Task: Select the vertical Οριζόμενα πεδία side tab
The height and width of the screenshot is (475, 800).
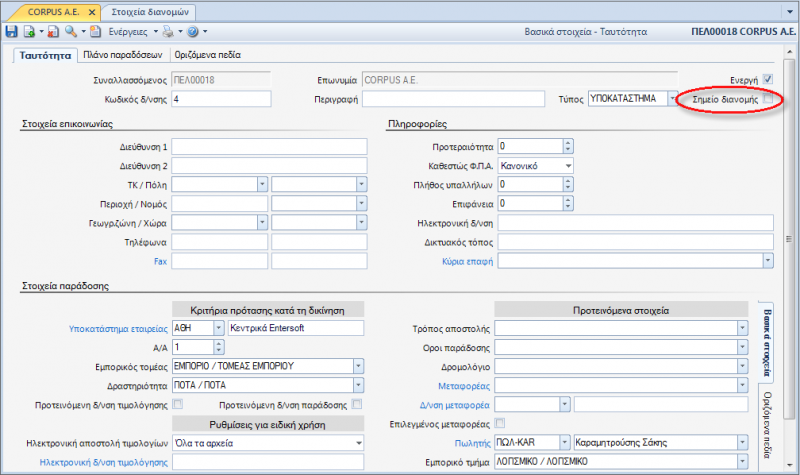Action: [x=766, y=424]
